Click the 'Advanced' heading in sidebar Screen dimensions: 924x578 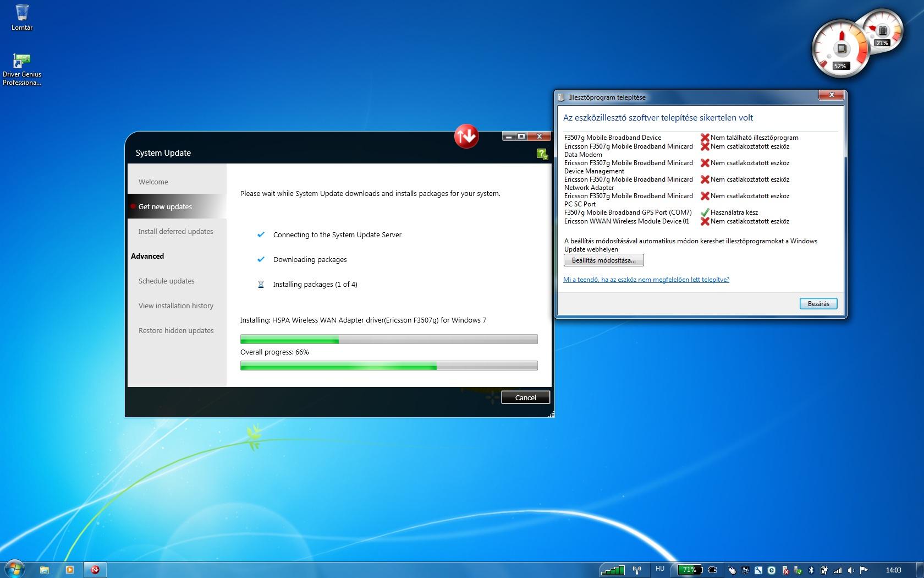pyautogui.click(x=147, y=256)
